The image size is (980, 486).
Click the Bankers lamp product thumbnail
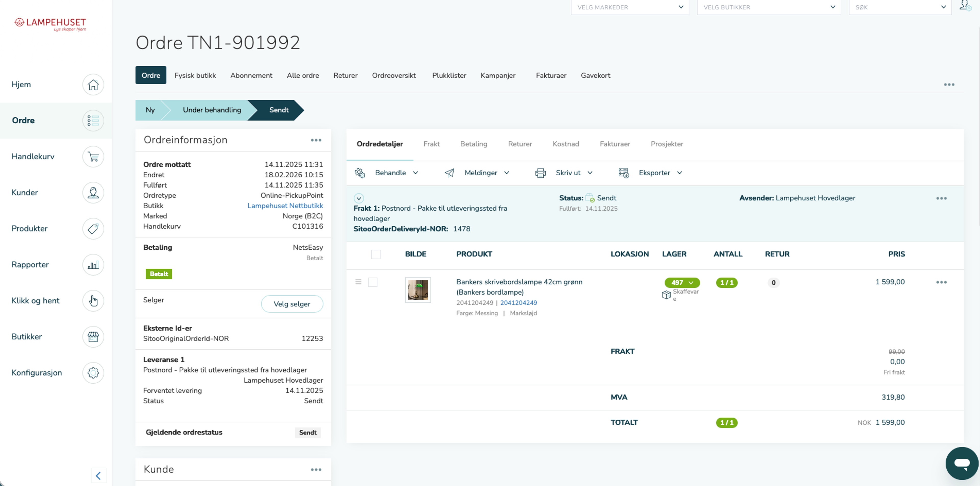418,290
